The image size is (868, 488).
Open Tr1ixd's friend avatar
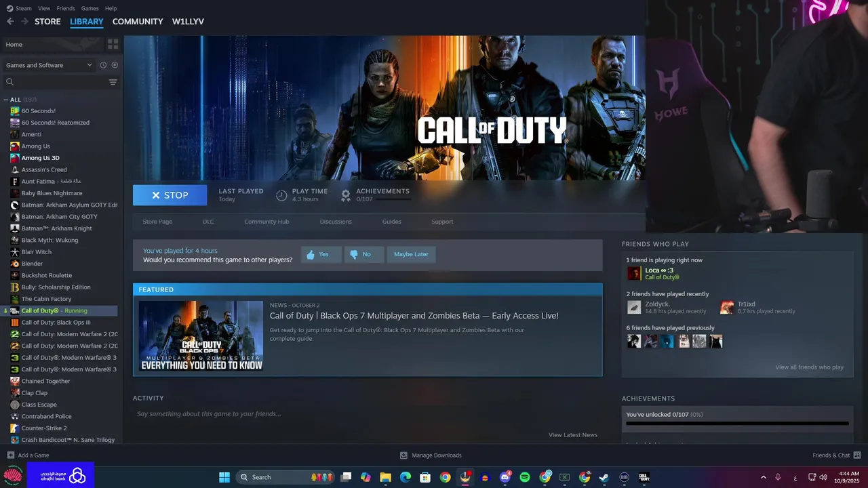727,308
